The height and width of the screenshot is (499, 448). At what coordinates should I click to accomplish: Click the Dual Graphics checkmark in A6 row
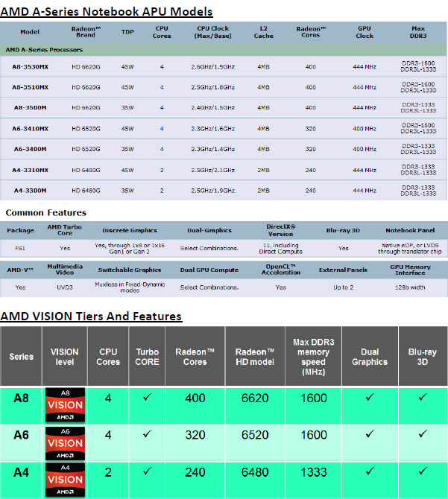pos(370,433)
